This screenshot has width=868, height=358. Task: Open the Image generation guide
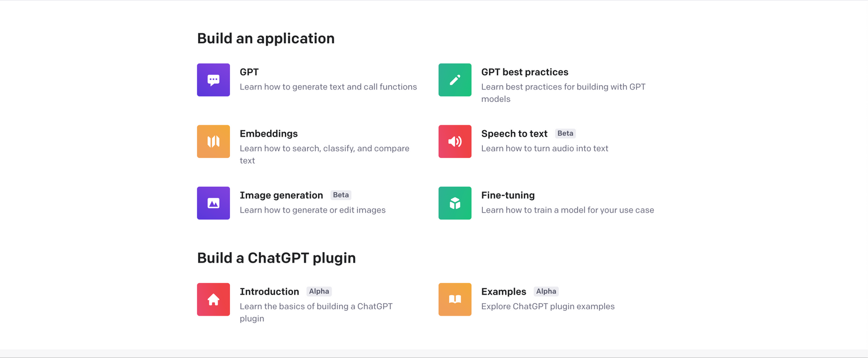click(281, 195)
